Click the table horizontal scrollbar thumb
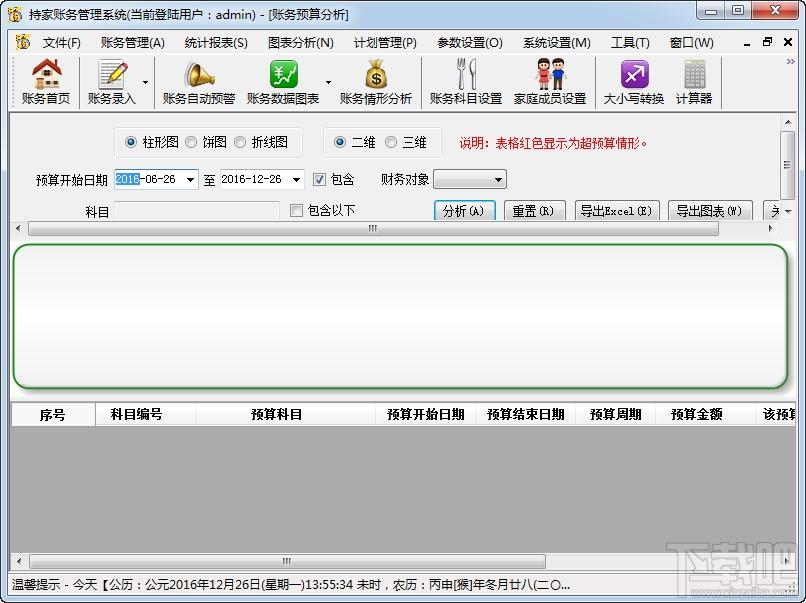This screenshot has width=806, height=603. (x=287, y=561)
